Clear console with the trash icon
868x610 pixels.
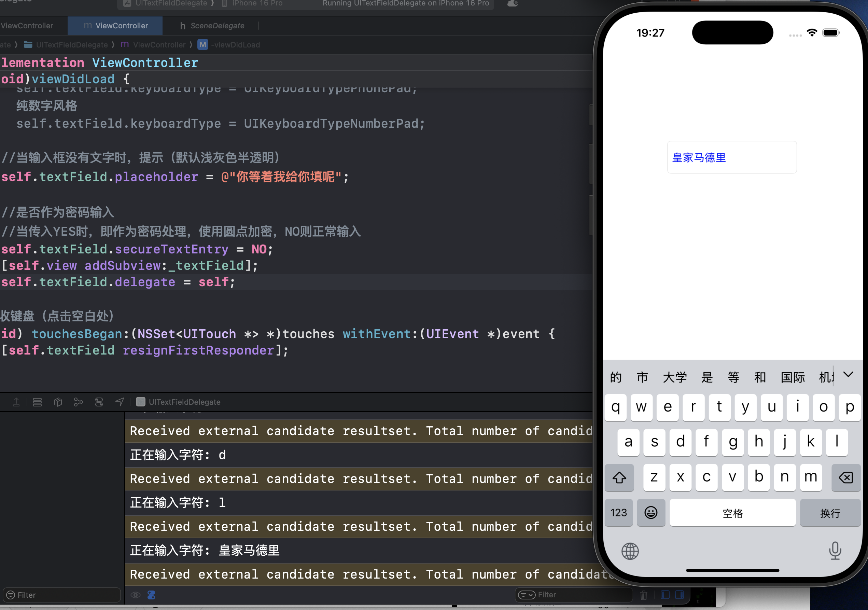(x=643, y=595)
